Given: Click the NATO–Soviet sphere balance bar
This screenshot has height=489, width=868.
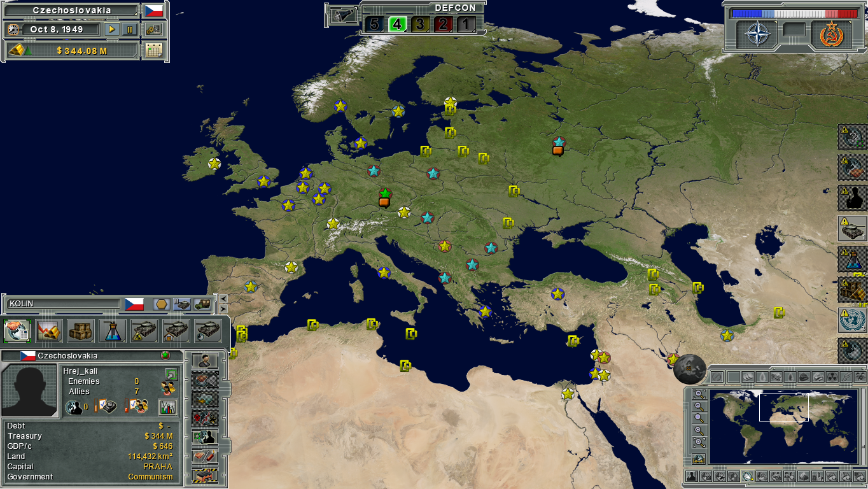Looking at the screenshot, I should point(795,13).
